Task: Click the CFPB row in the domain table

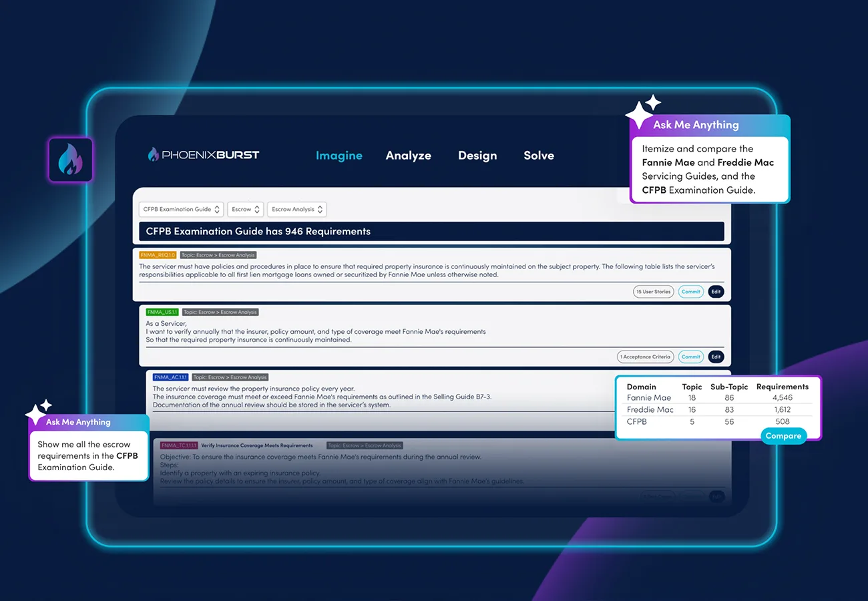Action: click(x=718, y=421)
